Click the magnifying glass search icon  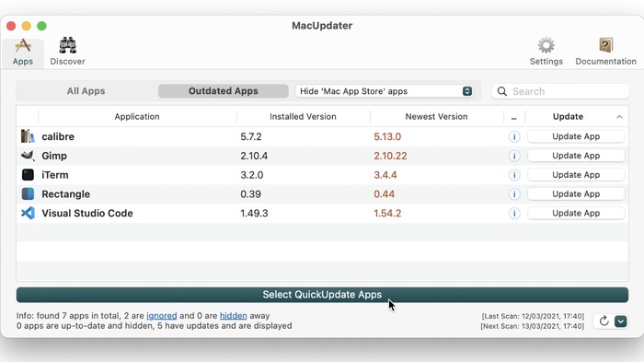click(x=502, y=91)
